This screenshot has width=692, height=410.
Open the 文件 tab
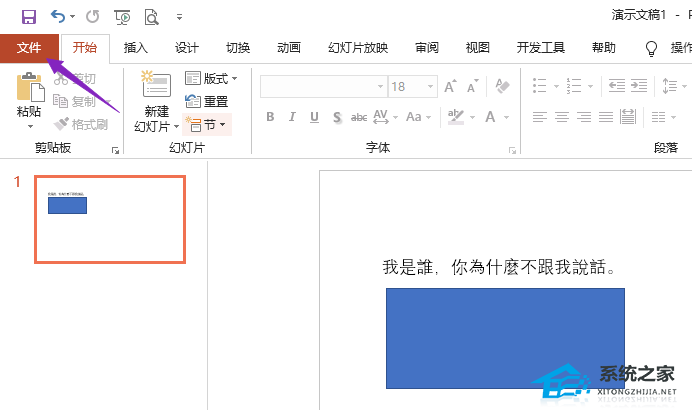29,48
